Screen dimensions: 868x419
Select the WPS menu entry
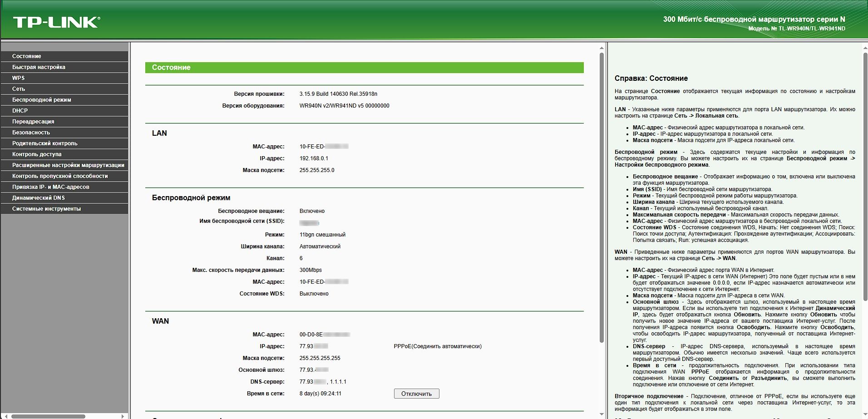tap(64, 78)
